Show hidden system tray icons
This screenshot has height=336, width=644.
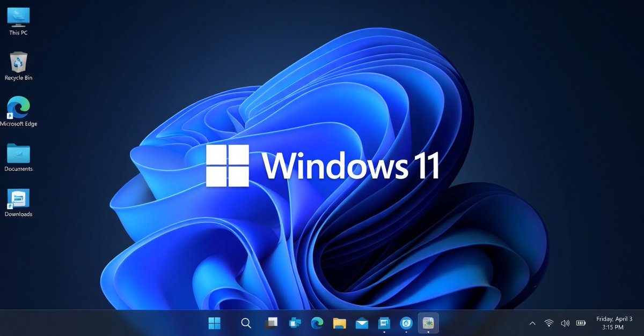coord(532,324)
